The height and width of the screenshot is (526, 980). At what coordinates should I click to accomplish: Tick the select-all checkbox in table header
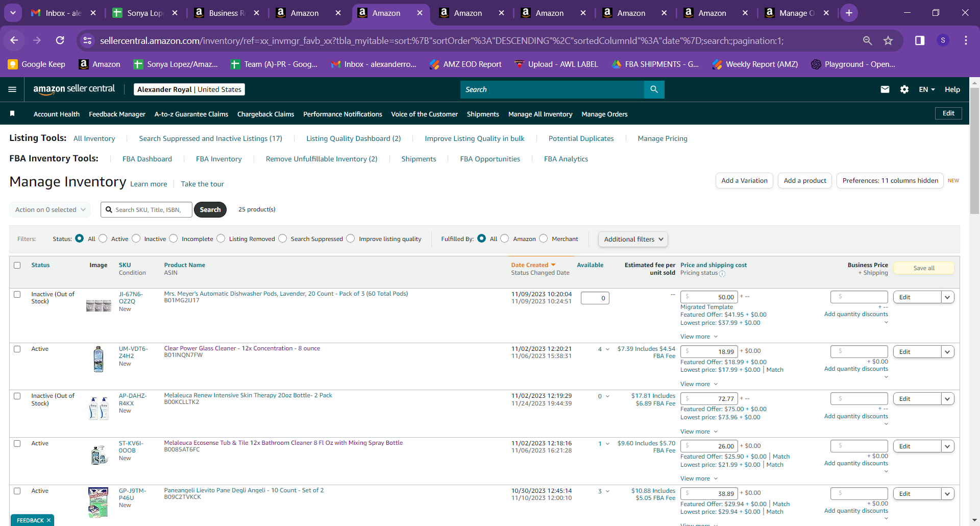click(x=17, y=265)
